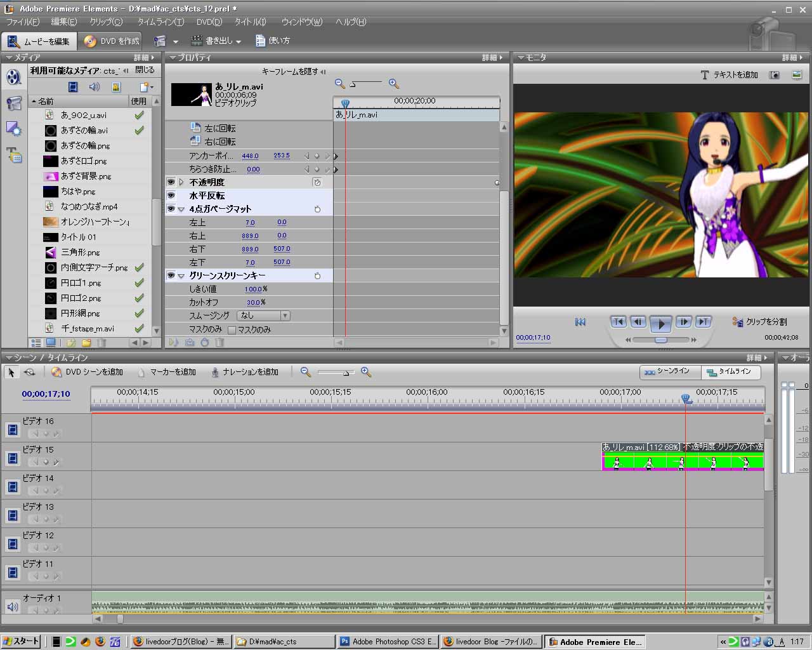This screenshot has height=650, width=812.
Task: Click the properties zoom-out magnifier icon
Action: point(340,84)
